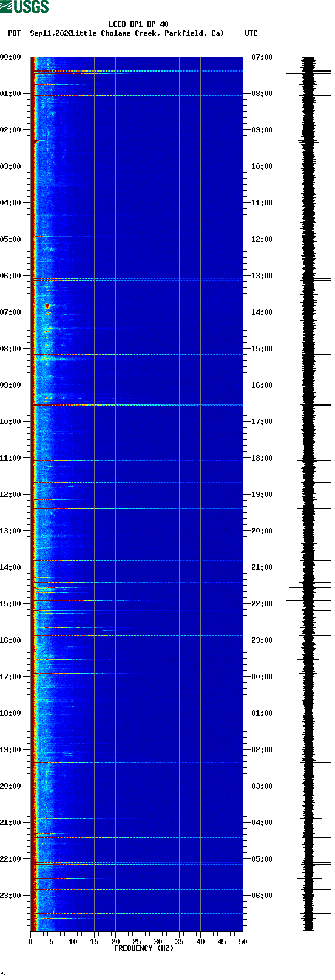This screenshot has width=335, height=980.
Task: Click the UTC timezone label
Action: click(251, 33)
